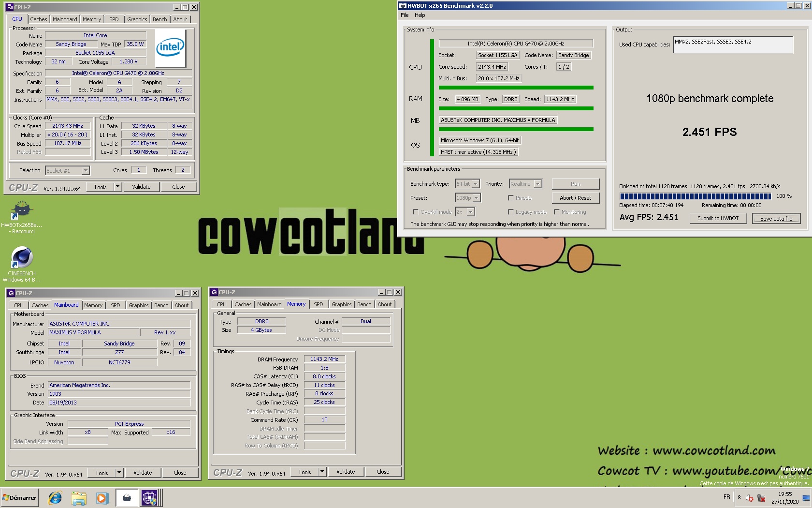The height and width of the screenshot is (508, 812).
Task: Click the Abort / Reset button
Action: (576, 198)
